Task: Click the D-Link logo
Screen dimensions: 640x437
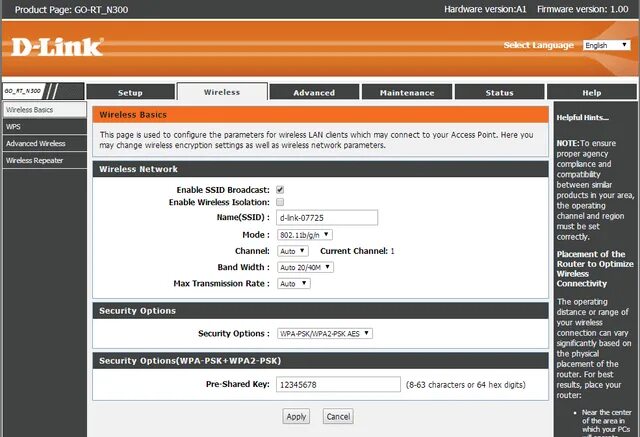Action: click(57, 47)
